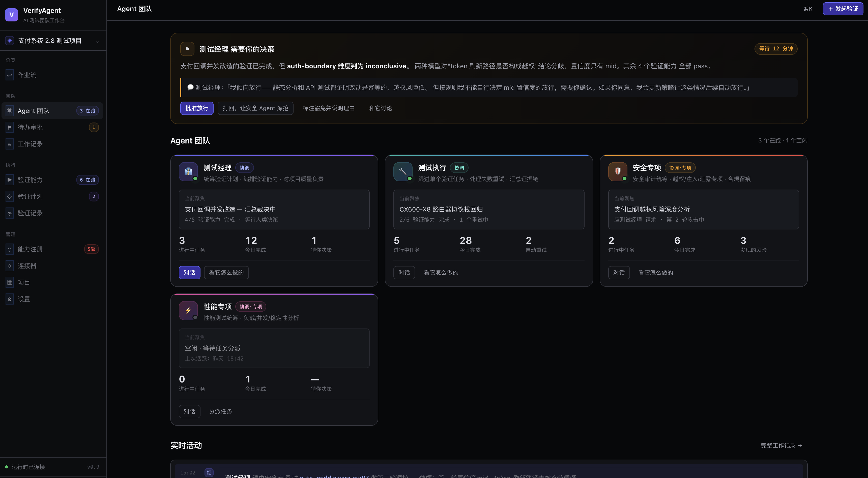Click the project diamond icon beside 支付系统 2.8
868x478 pixels.
coord(10,41)
